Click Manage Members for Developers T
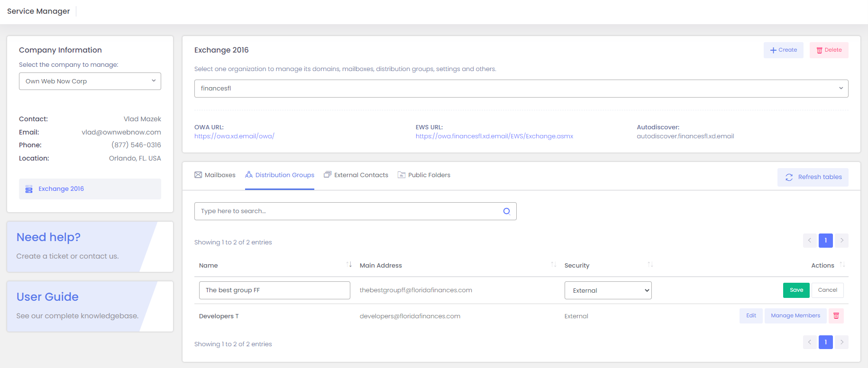868x368 pixels. pos(795,316)
